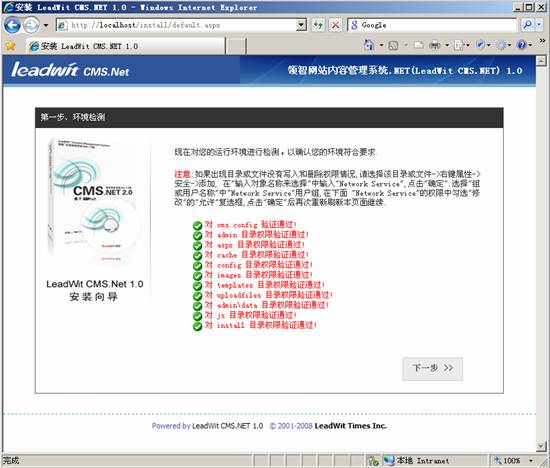Click 'LeadWit CMS.Net 1.0' wizard caption

tap(95, 284)
